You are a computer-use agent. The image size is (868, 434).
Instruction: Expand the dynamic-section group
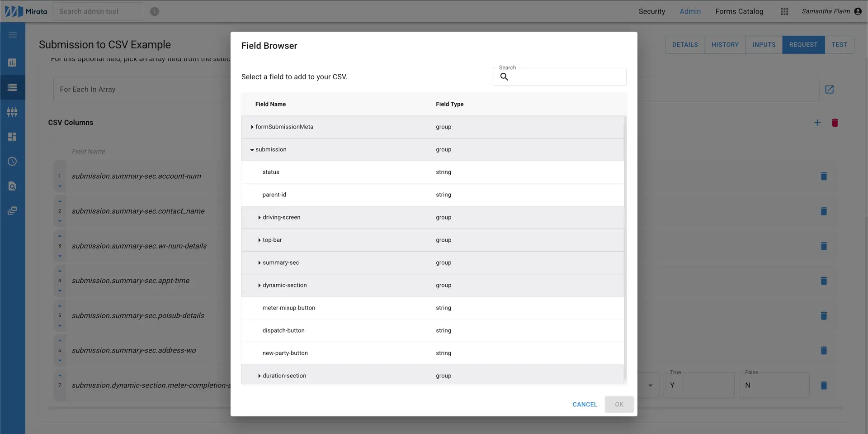[259, 285]
